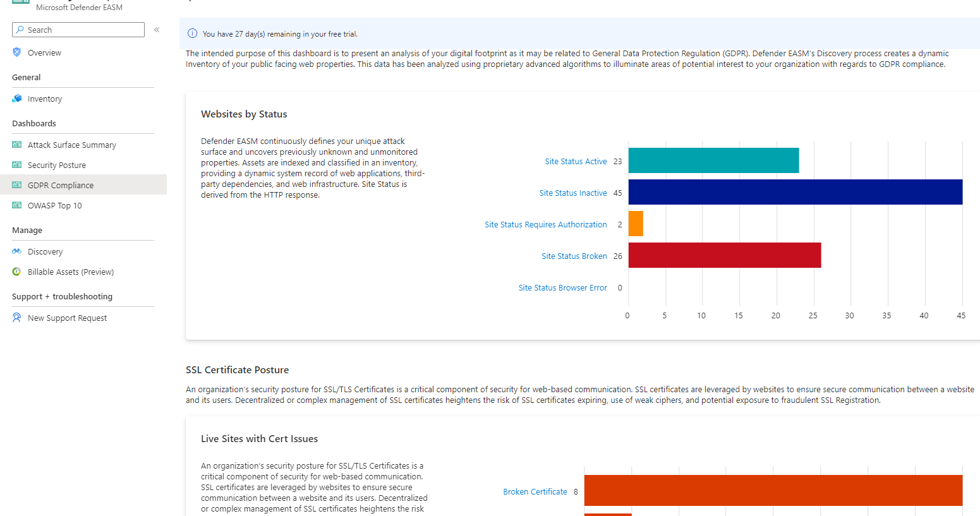Click the Discovery binoculars icon
This screenshot has height=516, width=980.
coord(17,251)
